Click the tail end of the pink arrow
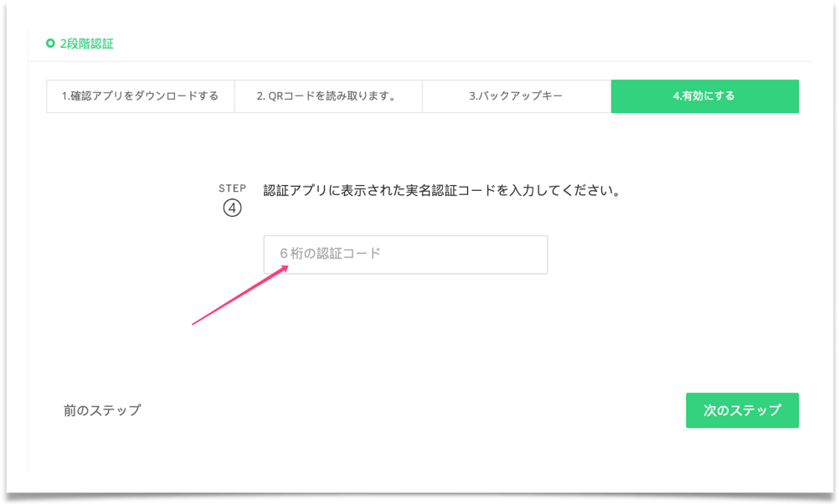839x504 pixels. coord(194,323)
